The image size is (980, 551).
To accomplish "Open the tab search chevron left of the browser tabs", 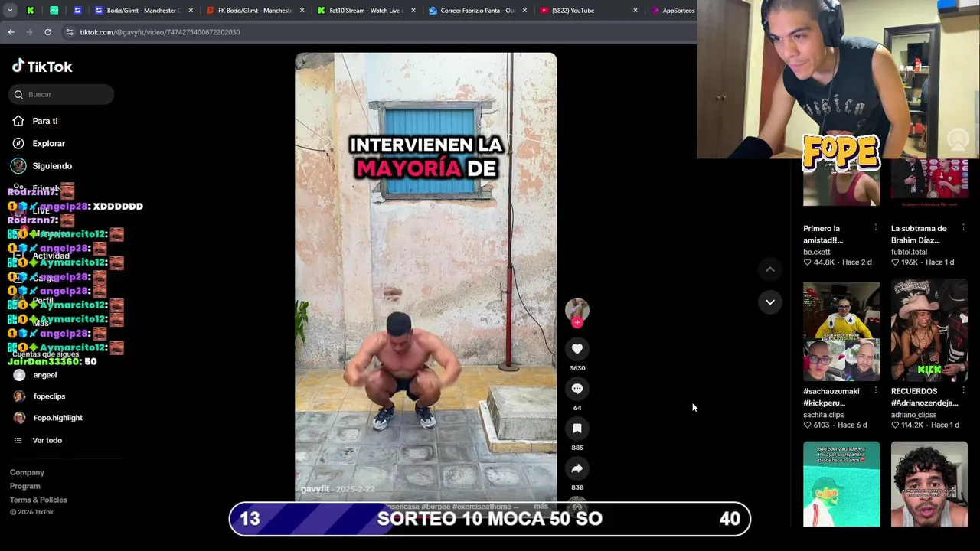I will click(10, 11).
